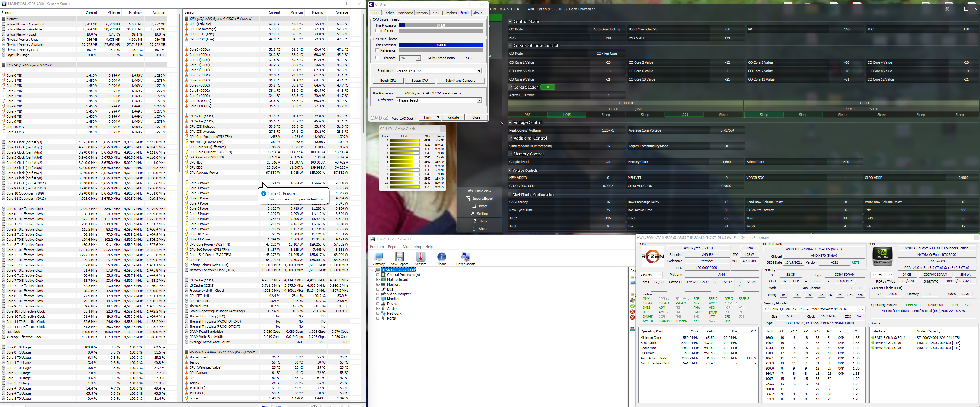This screenshot has width=980, height=407.
Task: Click the CPU-Z title bar icon
Action: pyautogui.click(x=371, y=4)
